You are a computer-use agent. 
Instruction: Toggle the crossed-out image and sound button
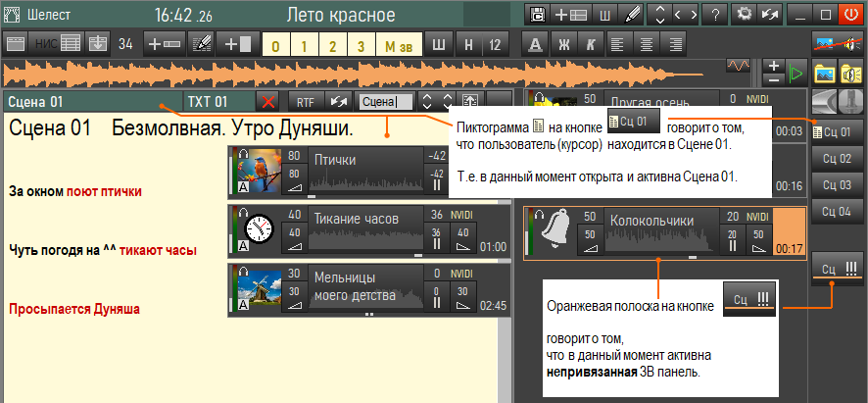click(838, 44)
